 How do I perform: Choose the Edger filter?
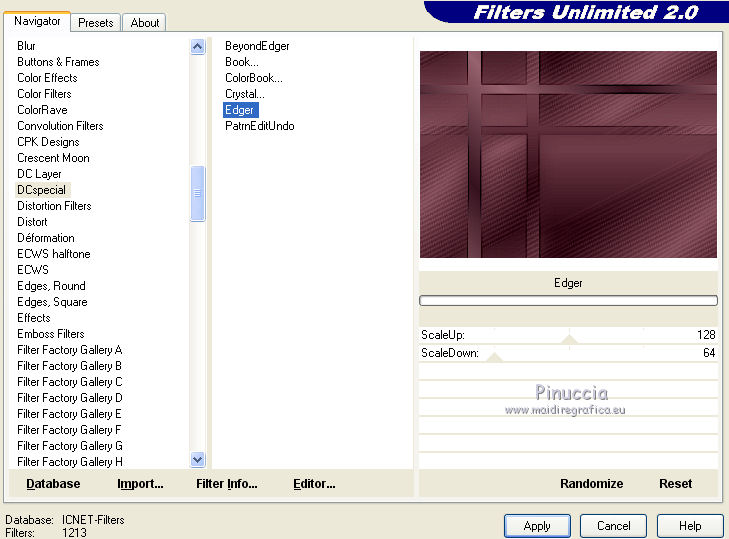pyautogui.click(x=240, y=110)
